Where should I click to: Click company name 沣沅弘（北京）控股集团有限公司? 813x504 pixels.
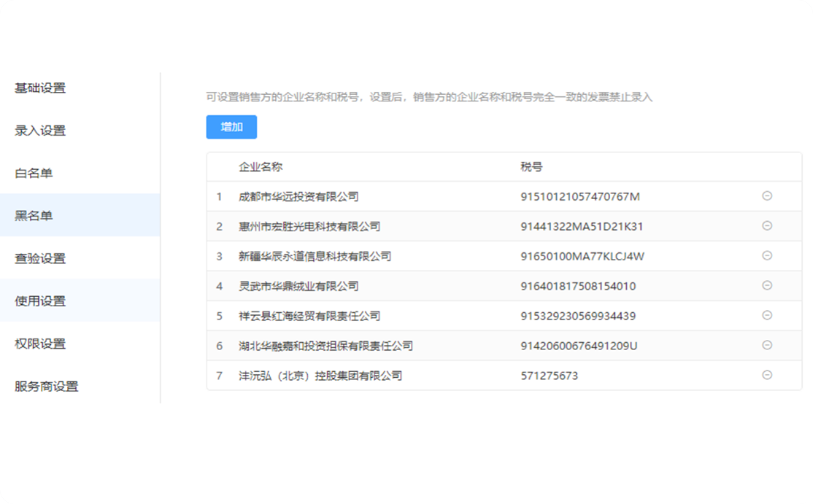pos(320,376)
